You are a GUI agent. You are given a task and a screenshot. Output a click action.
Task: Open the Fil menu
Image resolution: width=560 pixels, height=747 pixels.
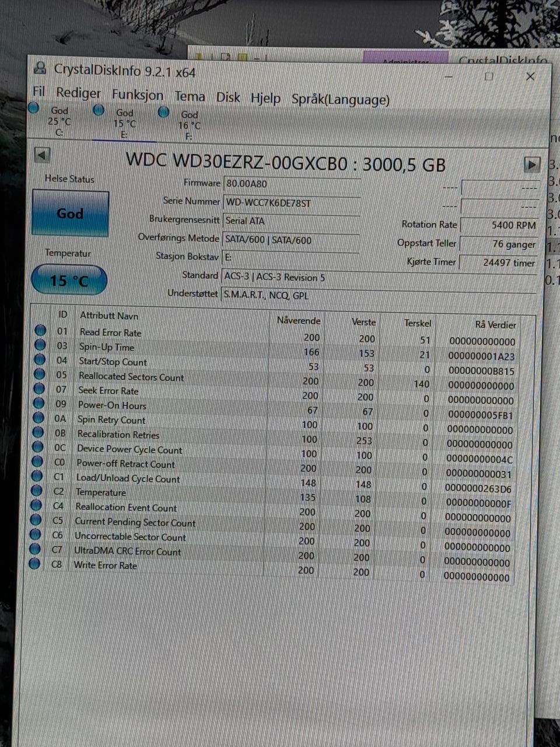click(x=38, y=91)
